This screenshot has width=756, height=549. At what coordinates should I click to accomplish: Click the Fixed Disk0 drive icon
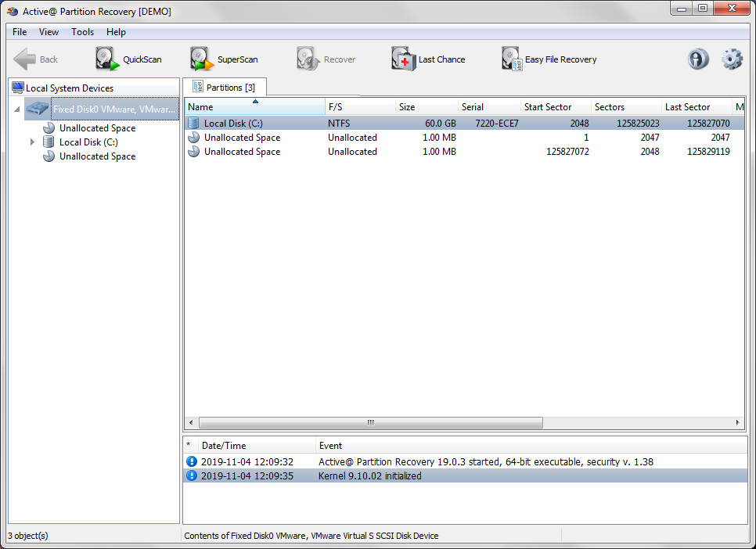click(x=37, y=109)
